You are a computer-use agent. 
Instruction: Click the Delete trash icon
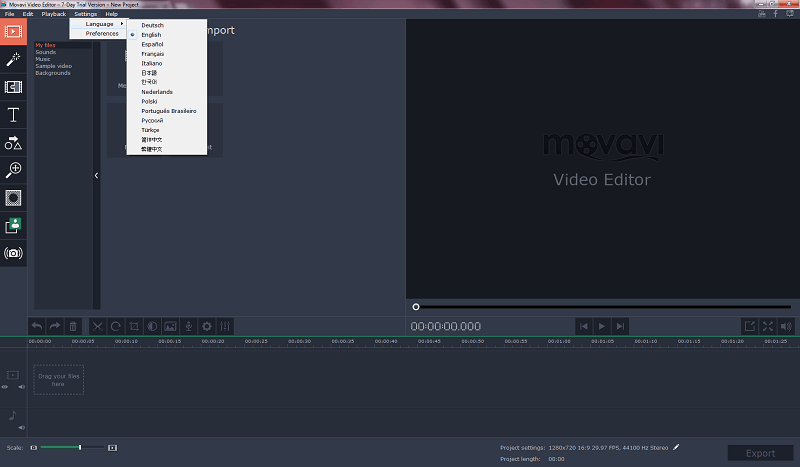(x=73, y=326)
